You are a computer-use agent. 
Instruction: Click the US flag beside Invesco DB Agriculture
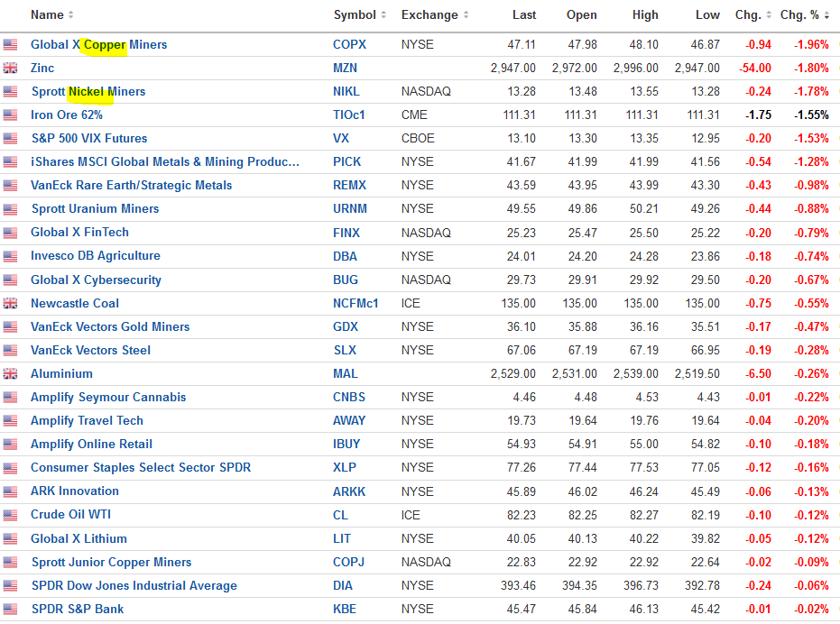pos(10,257)
